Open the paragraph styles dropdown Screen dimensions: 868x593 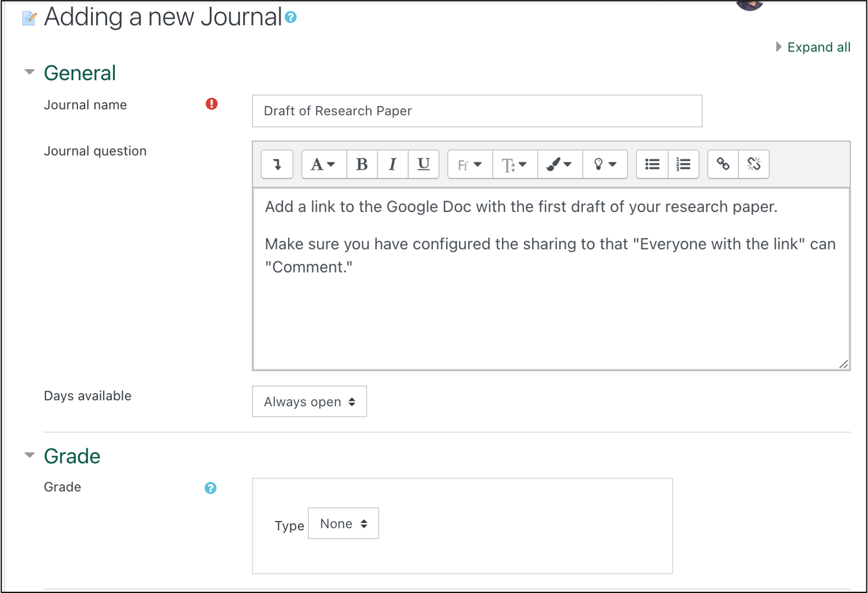[x=323, y=164]
